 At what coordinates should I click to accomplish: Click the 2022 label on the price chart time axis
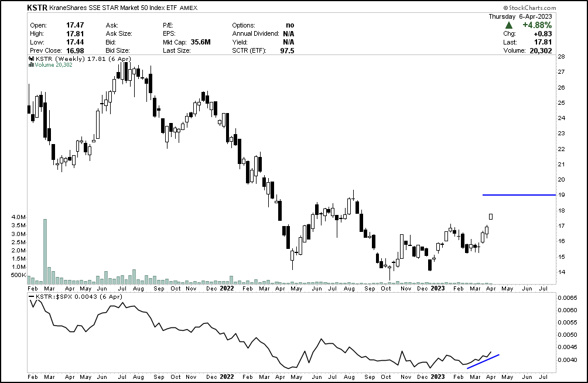click(x=227, y=289)
